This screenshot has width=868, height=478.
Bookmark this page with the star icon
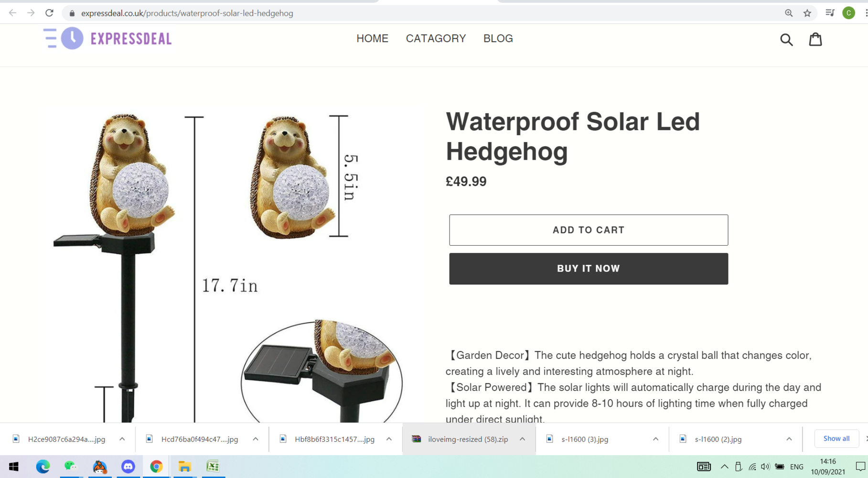click(807, 13)
